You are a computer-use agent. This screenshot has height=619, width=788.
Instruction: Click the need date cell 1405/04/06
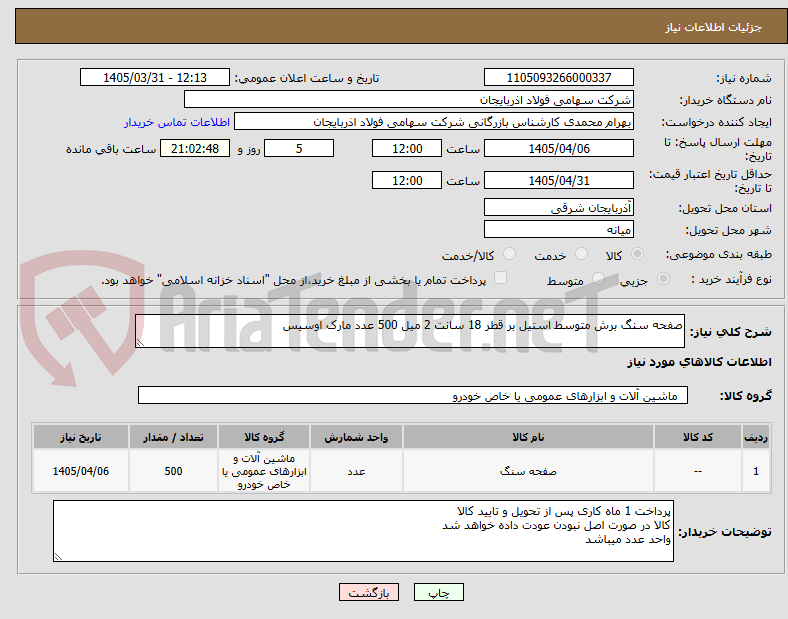tap(81, 471)
